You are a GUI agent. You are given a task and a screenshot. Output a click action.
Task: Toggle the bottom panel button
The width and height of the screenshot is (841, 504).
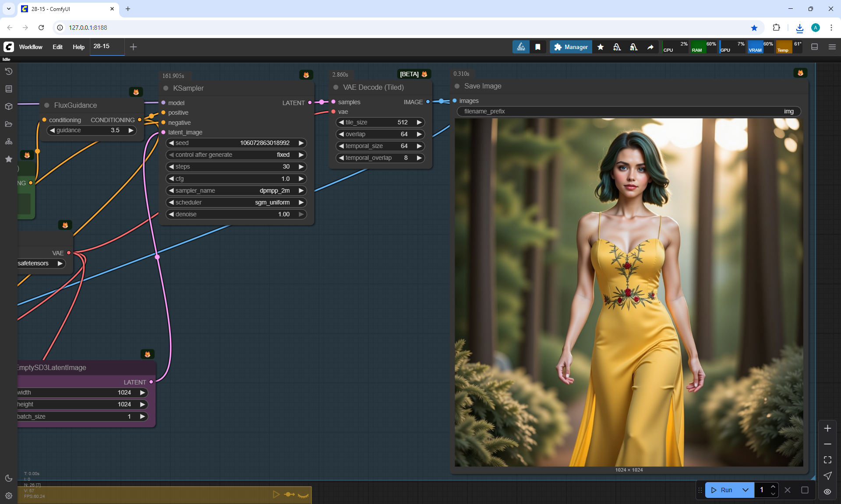click(x=815, y=47)
